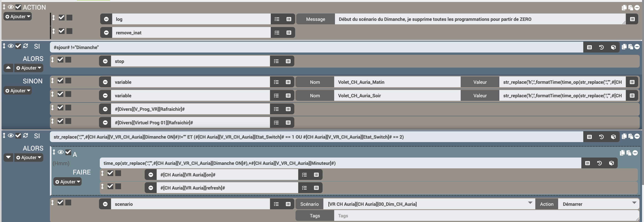Click the keyword list icon in the log row

pyautogui.click(x=277, y=19)
